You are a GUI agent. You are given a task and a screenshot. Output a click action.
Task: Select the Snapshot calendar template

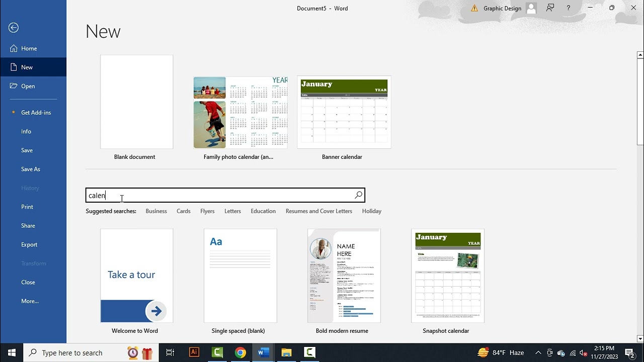(x=447, y=282)
